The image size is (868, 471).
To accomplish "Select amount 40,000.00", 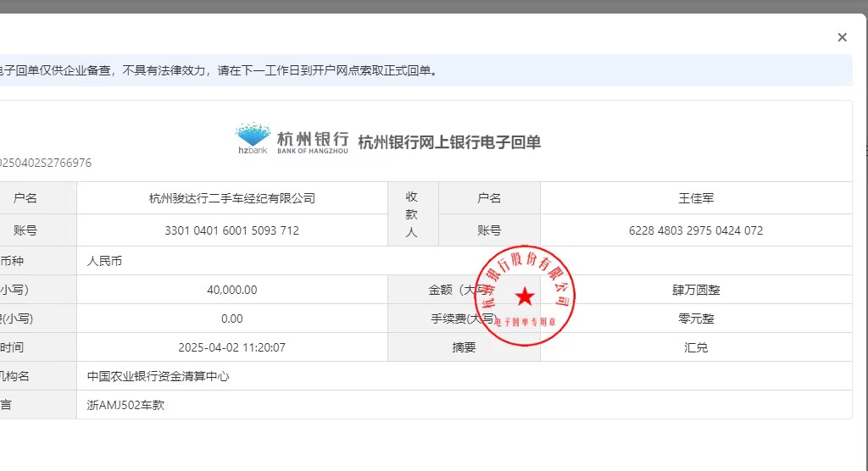I will click(x=232, y=290).
